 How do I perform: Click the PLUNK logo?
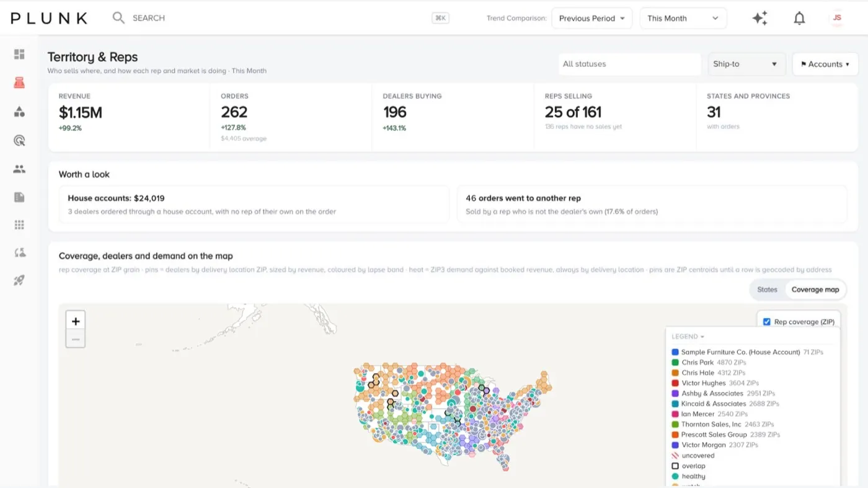[x=49, y=18]
